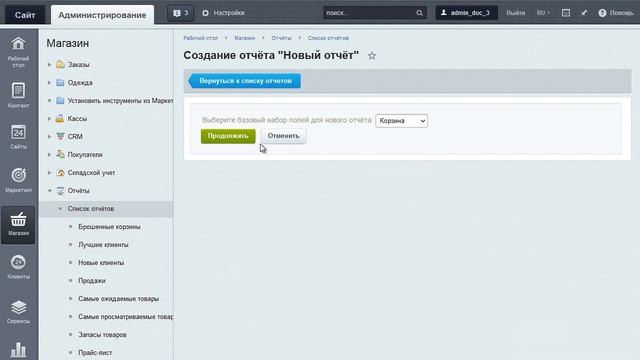The height and width of the screenshot is (360, 640).
Task: Open notifications counter showing 3
Action: coord(180,13)
